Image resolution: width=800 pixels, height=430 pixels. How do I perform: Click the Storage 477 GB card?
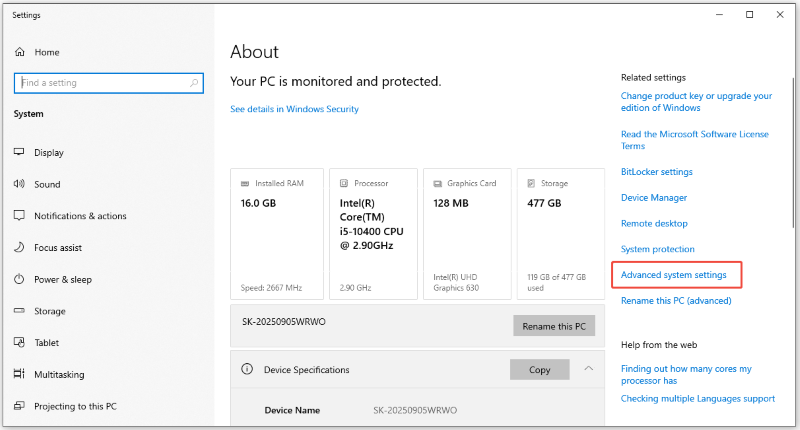(561, 234)
